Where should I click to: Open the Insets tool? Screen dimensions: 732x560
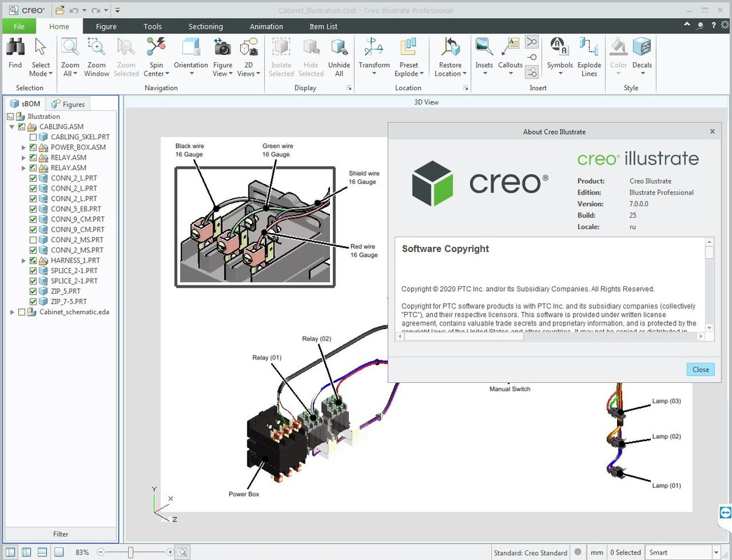tap(484, 57)
